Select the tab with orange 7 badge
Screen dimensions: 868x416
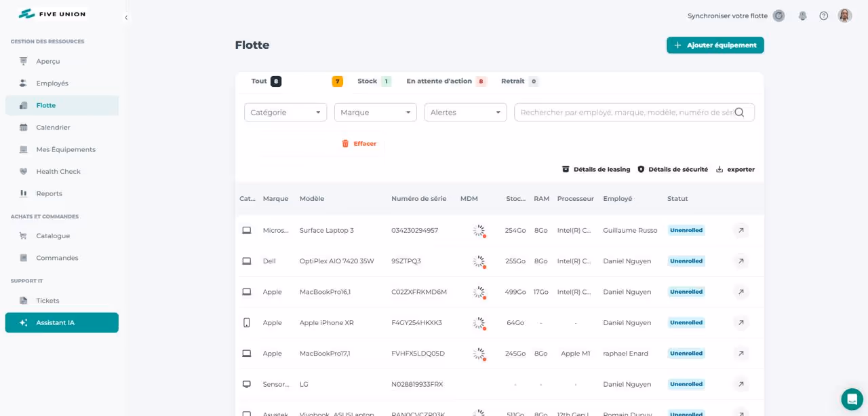337,81
